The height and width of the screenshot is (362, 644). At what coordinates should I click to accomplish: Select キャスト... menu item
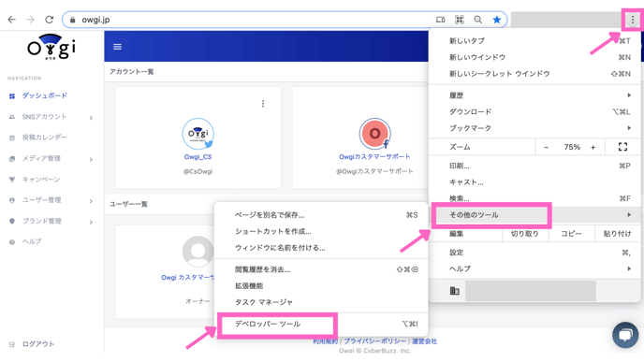[534, 182]
